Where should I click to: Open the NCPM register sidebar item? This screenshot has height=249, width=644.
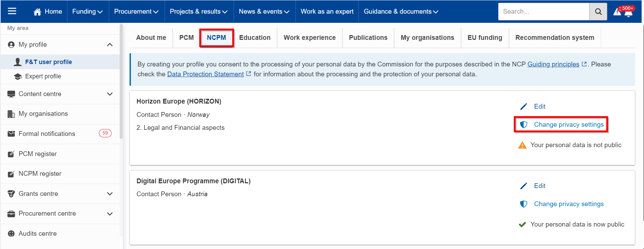[x=60, y=174]
